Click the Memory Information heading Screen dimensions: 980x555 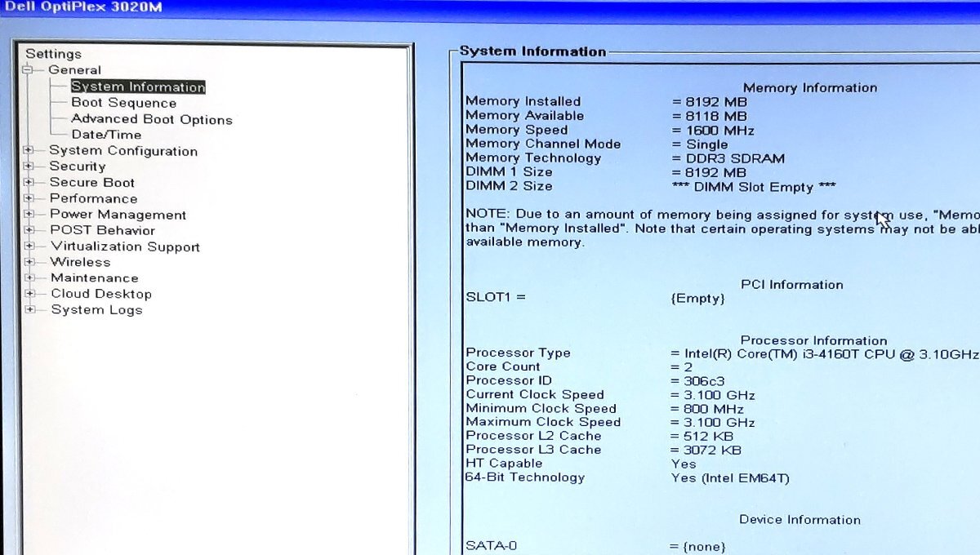810,88
